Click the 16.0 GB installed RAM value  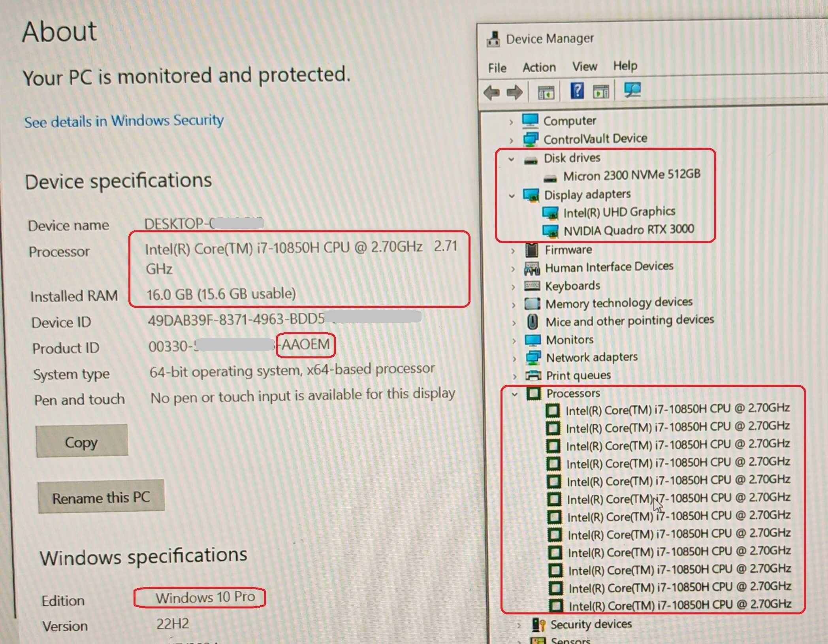point(221,294)
